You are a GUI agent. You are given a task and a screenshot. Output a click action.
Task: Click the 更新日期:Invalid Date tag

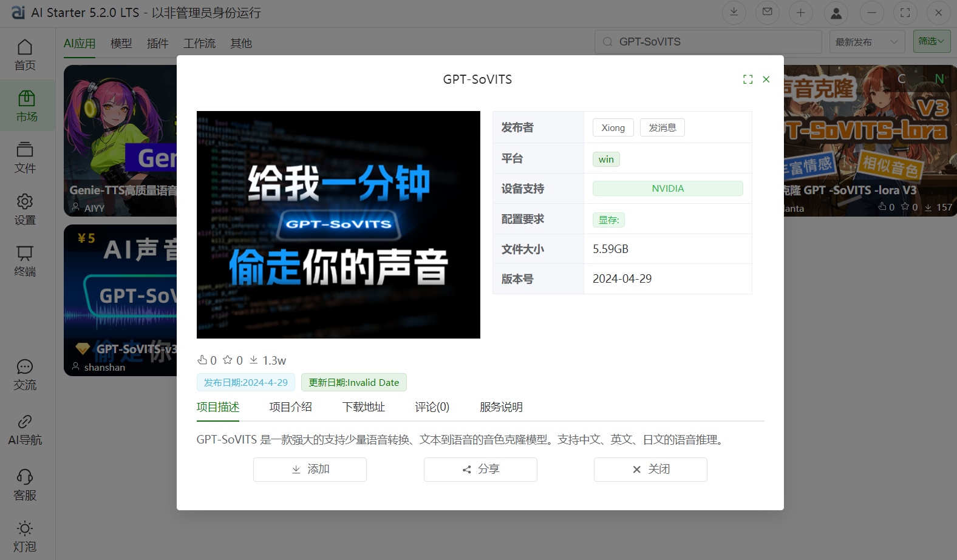click(x=354, y=382)
